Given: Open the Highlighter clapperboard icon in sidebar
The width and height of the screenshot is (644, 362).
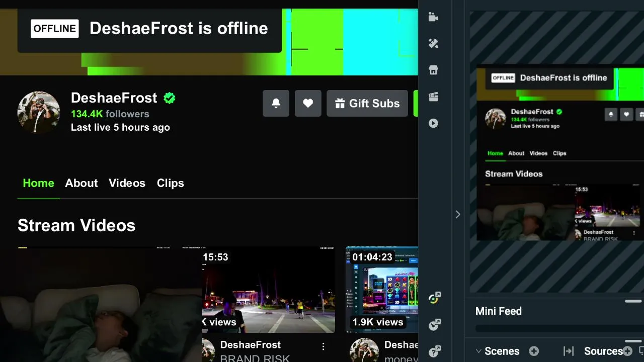Looking at the screenshot, I should click(x=433, y=97).
